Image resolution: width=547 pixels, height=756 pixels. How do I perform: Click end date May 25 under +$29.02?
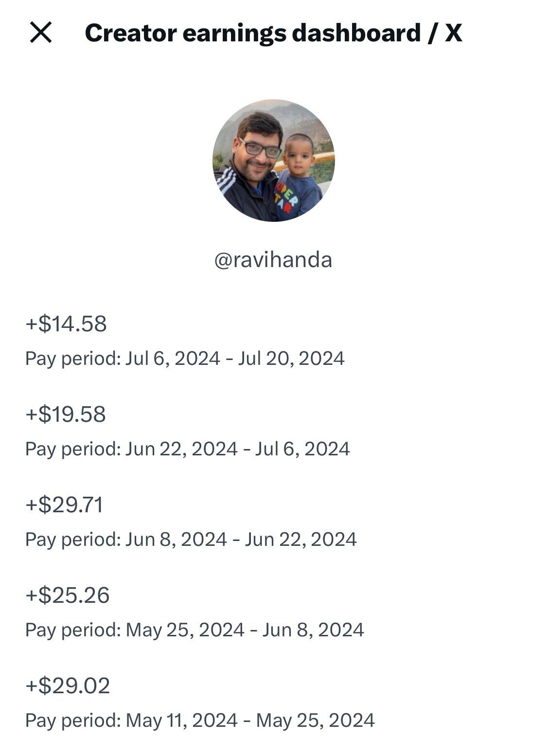pyautogui.click(x=316, y=720)
